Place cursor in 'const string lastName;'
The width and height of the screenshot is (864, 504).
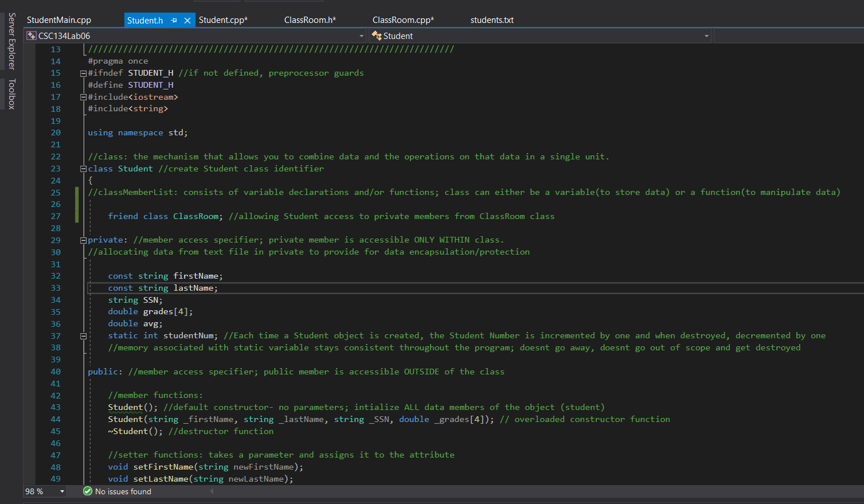click(x=163, y=288)
